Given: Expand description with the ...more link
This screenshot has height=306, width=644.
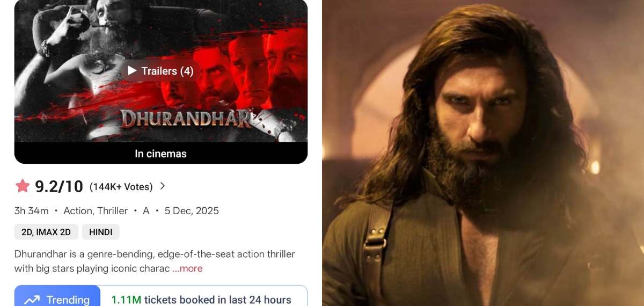Looking at the screenshot, I should (187, 268).
